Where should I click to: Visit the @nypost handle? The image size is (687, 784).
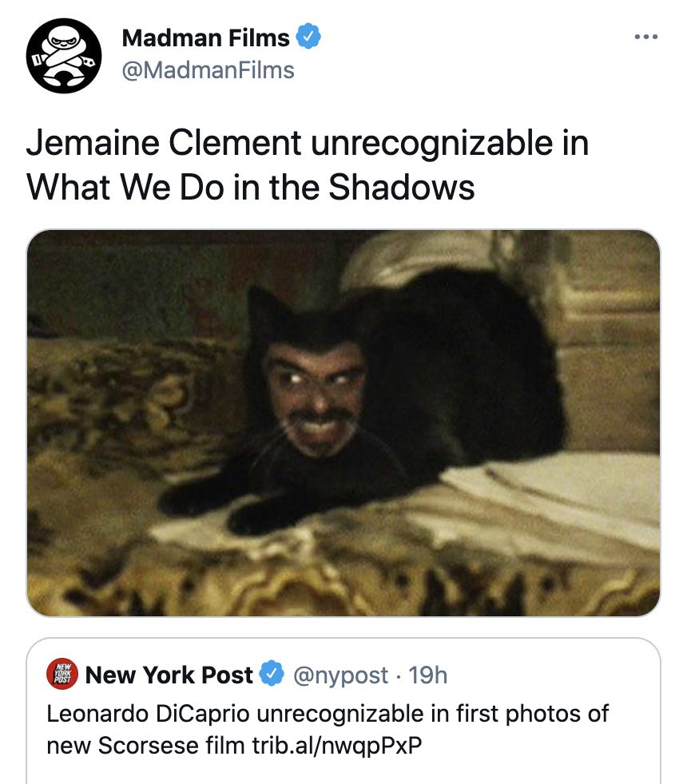(340, 675)
